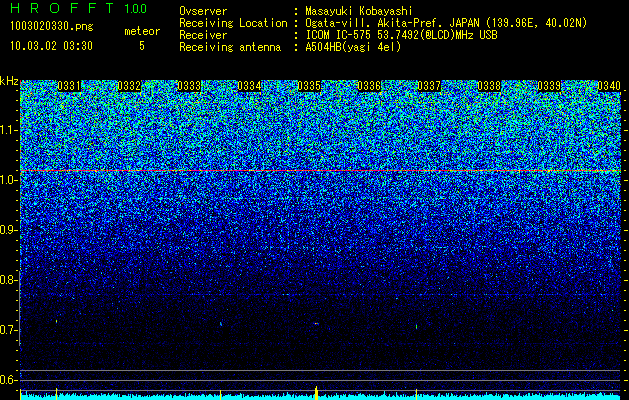Click the Ovserver label
629x400 pixels.
coord(203,11)
